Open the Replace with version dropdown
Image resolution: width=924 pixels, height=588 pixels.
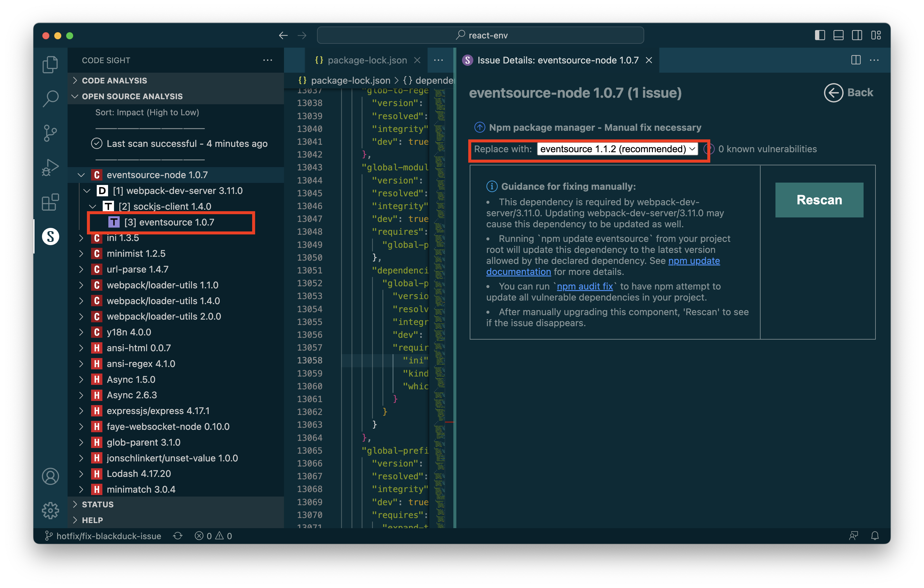(617, 149)
